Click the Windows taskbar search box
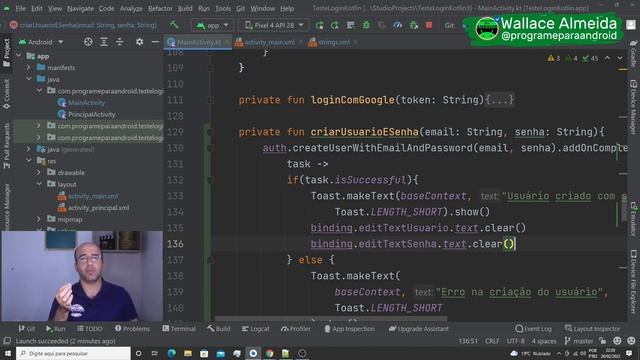The width and height of the screenshot is (640, 360). 73,353
